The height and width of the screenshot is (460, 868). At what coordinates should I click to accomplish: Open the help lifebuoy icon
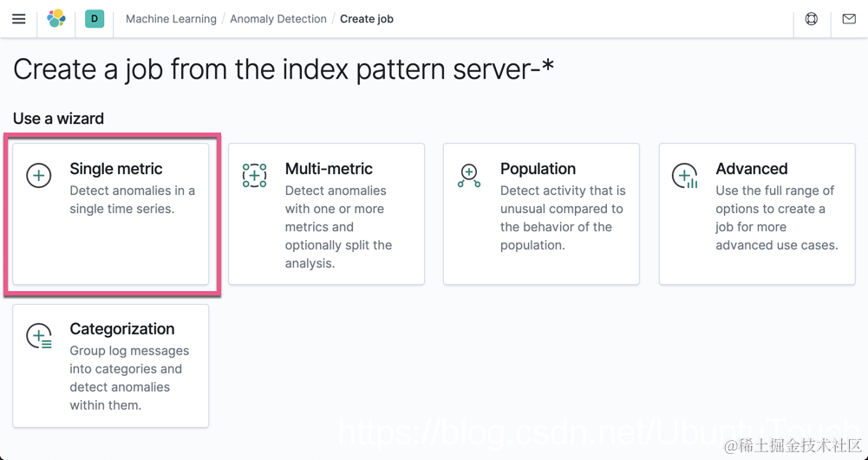(812, 19)
